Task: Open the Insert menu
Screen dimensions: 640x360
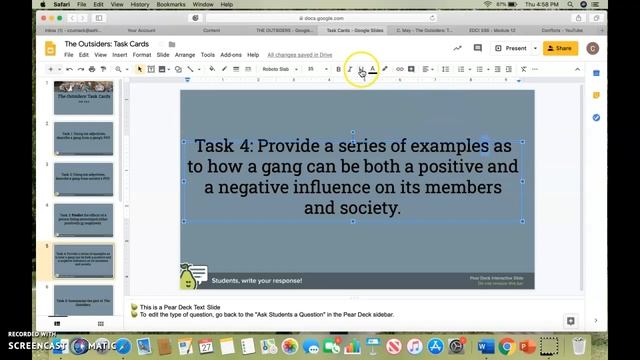Action: 120,55
